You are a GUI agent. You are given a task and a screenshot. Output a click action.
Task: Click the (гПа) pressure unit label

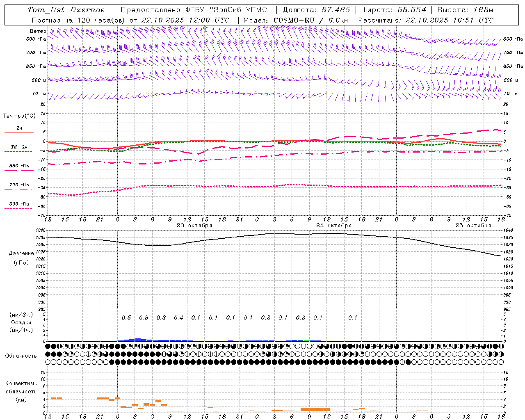click(21, 263)
